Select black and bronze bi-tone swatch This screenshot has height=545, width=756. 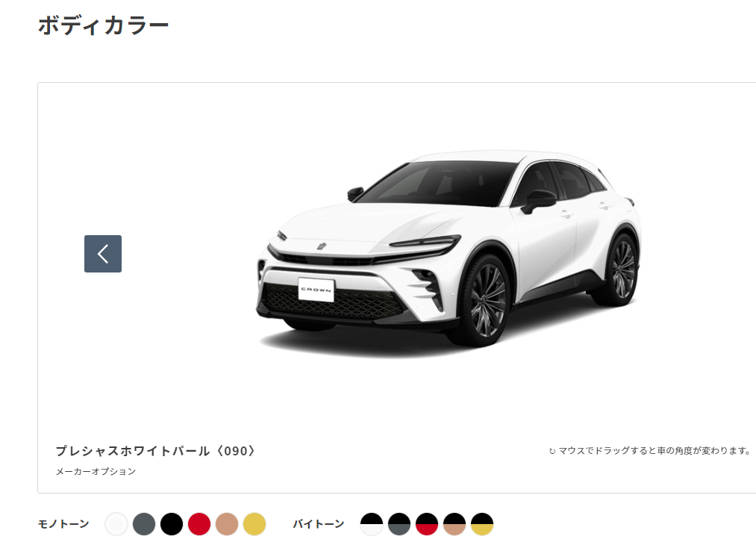[x=454, y=524]
